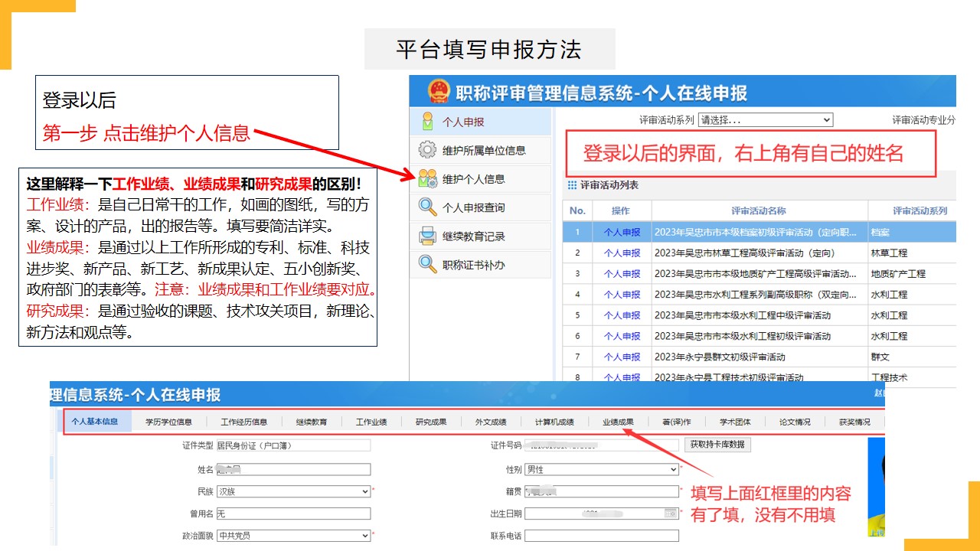Switch to the 工作业绩 tab
Viewport: 980px width, 551px height.
(371, 422)
